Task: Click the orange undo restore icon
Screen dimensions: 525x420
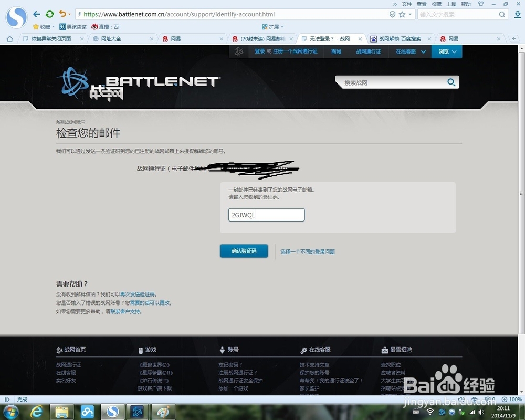Action: coord(62,14)
